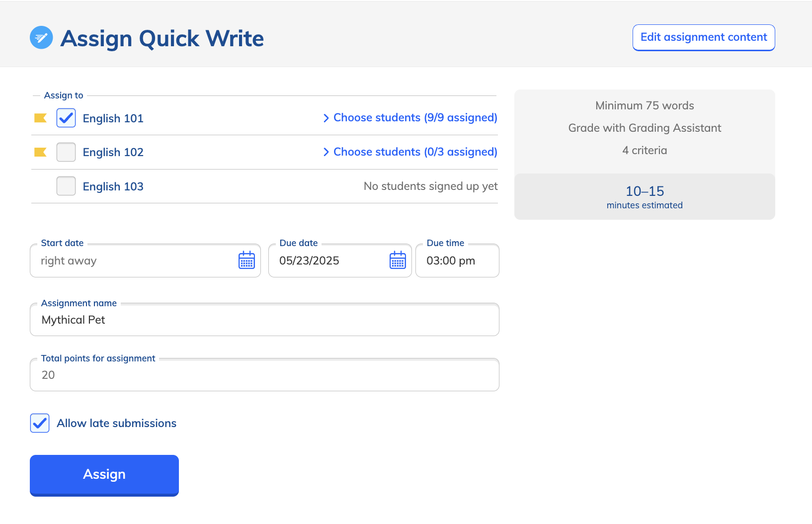Uncheck the English 101 checkbox
812x524 pixels.
click(66, 118)
